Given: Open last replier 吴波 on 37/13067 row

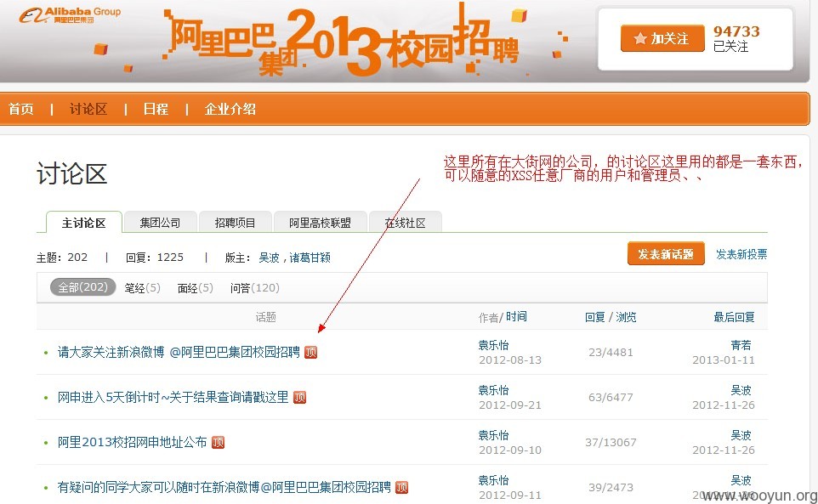Looking at the screenshot, I should pyautogui.click(x=741, y=434).
